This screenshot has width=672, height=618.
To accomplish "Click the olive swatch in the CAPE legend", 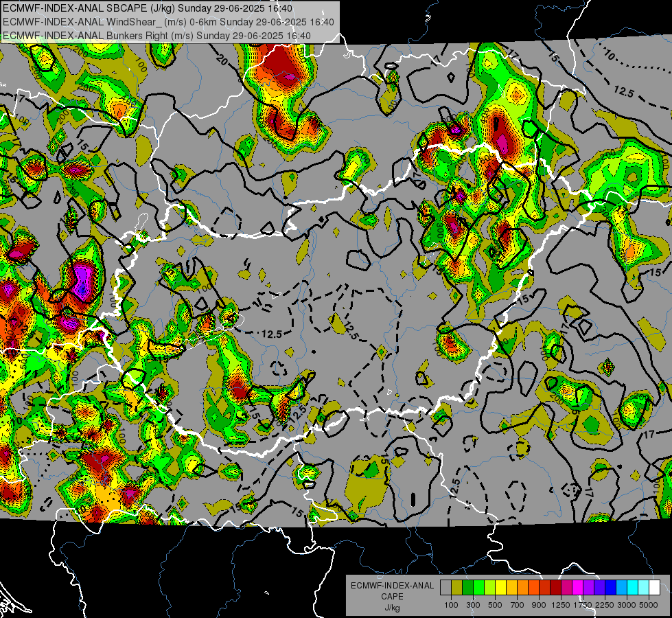I will click(457, 588).
